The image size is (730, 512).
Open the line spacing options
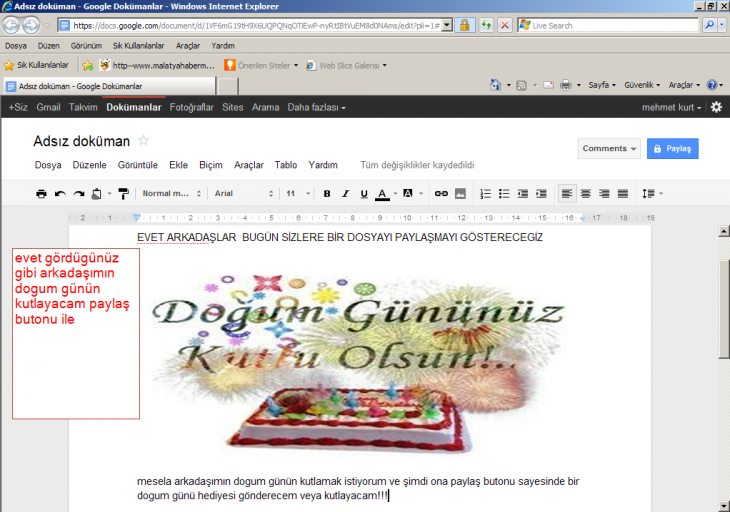(652, 194)
